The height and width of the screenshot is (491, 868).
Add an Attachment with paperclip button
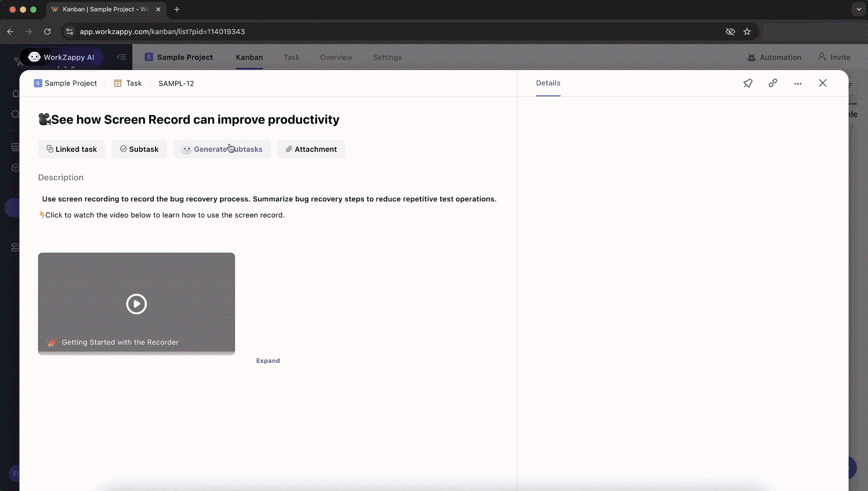311,149
